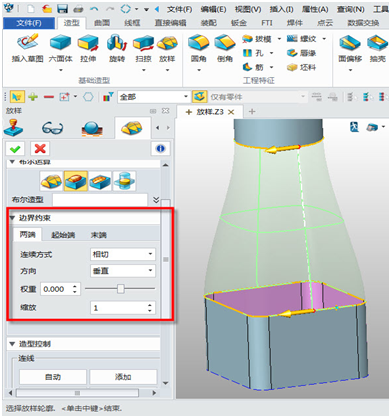
Task: Select the 旋转 revolve tool
Action: [x=117, y=50]
